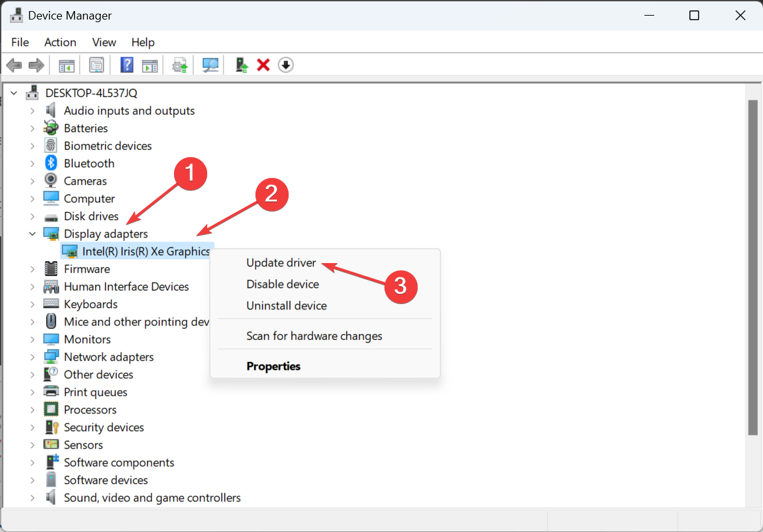Image resolution: width=763 pixels, height=532 pixels.
Task: Expand the Bluetooth chevron
Action: click(32, 163)
